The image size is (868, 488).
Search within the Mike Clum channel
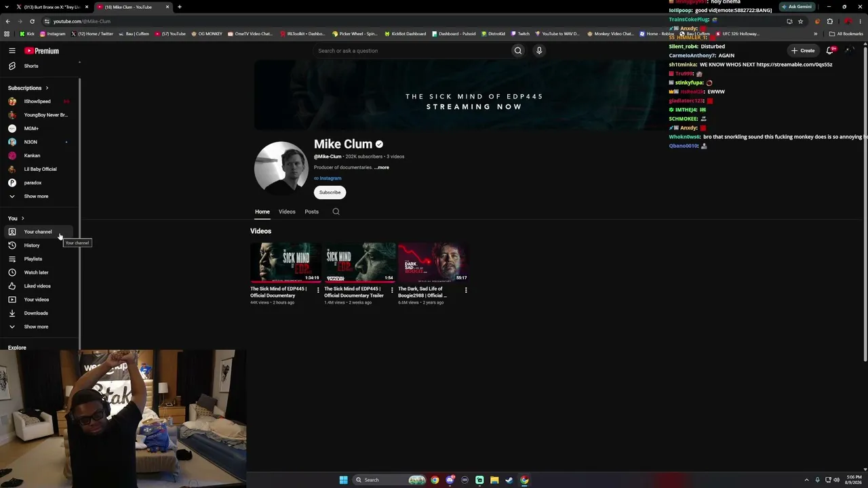point(336,211)
